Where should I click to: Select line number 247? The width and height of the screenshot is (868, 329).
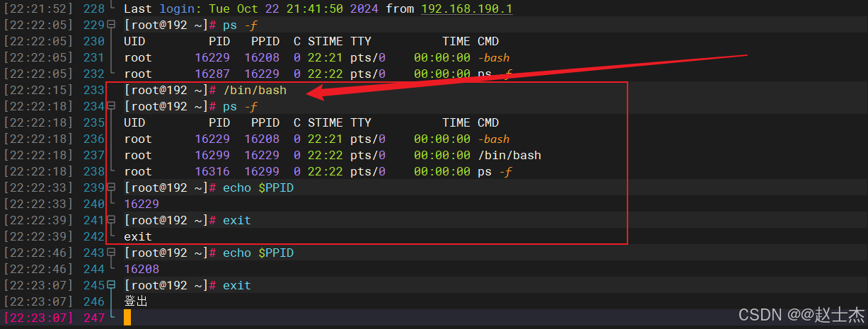point(93,318)
